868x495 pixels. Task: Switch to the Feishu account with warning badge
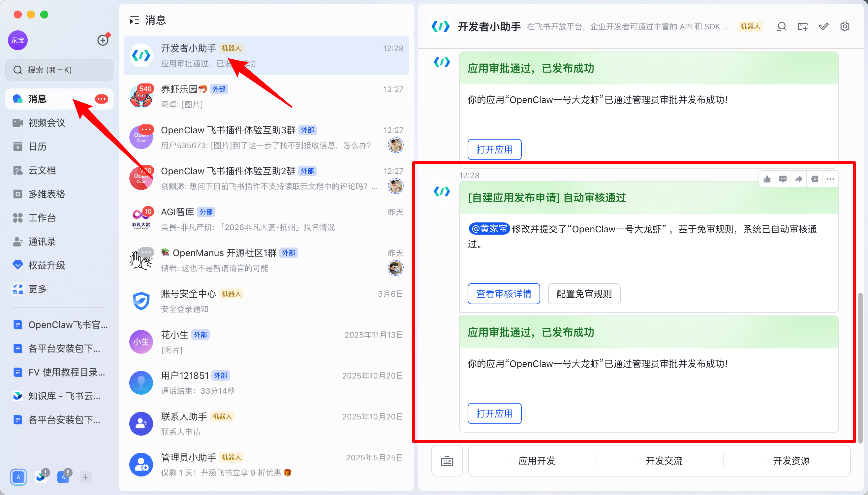[42, 477]
